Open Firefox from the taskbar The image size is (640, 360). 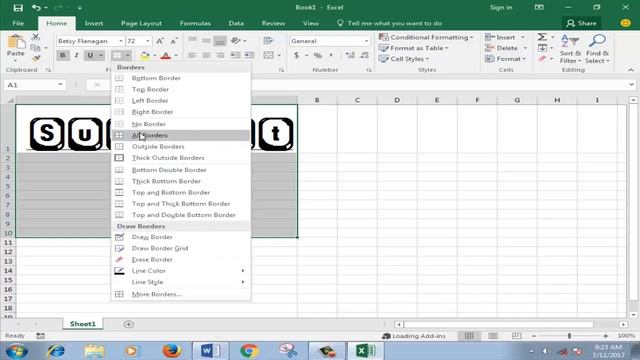(171, 351)
